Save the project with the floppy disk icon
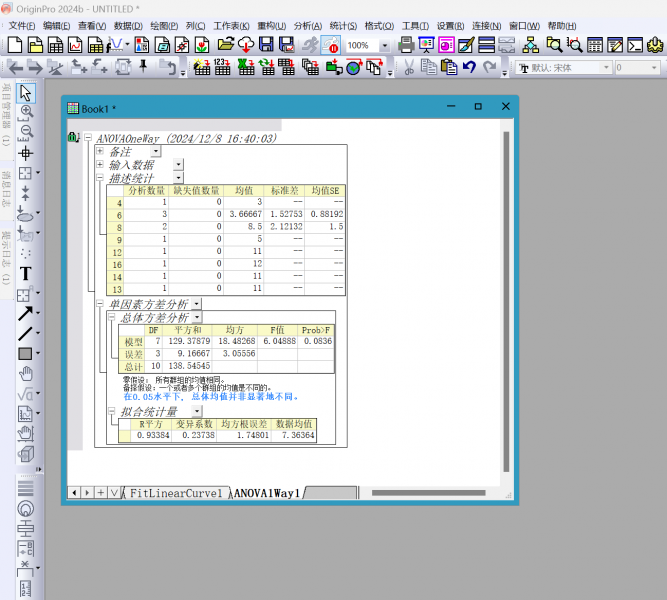This screenshot has height=600, width=667. pyautogui.click(x=266, y=45)
